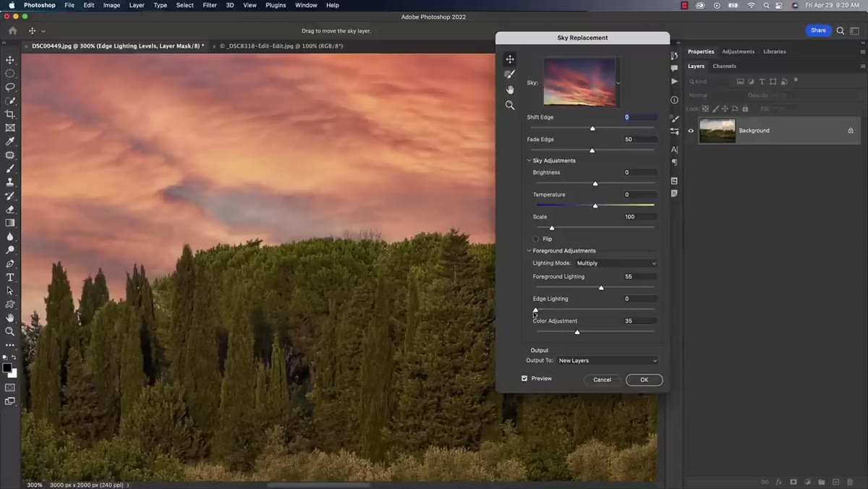This screenshot has width=868, height=489.
Task: Click the Edge Lighting slider handle
Action: click(536, 310)
